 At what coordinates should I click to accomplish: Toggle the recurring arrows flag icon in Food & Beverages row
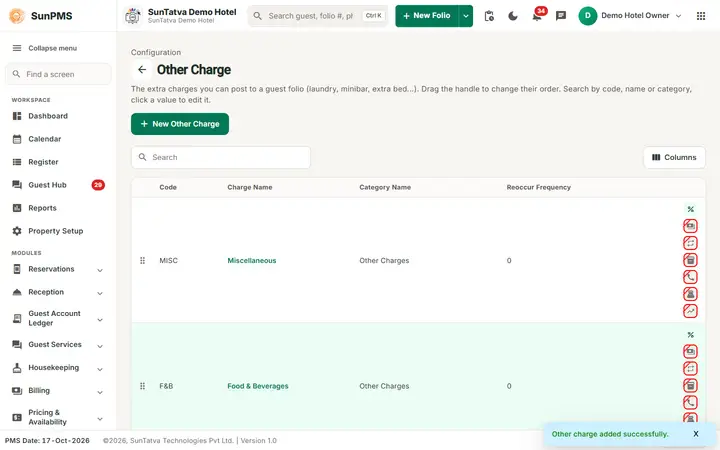(x=690, y=369)
